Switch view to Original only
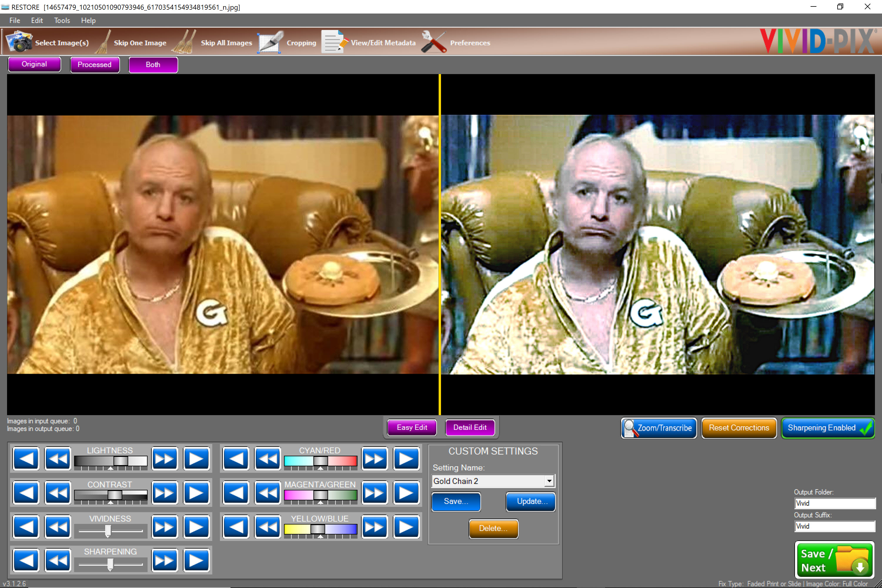The image size is (882, 588). click(x=34, y=64)
